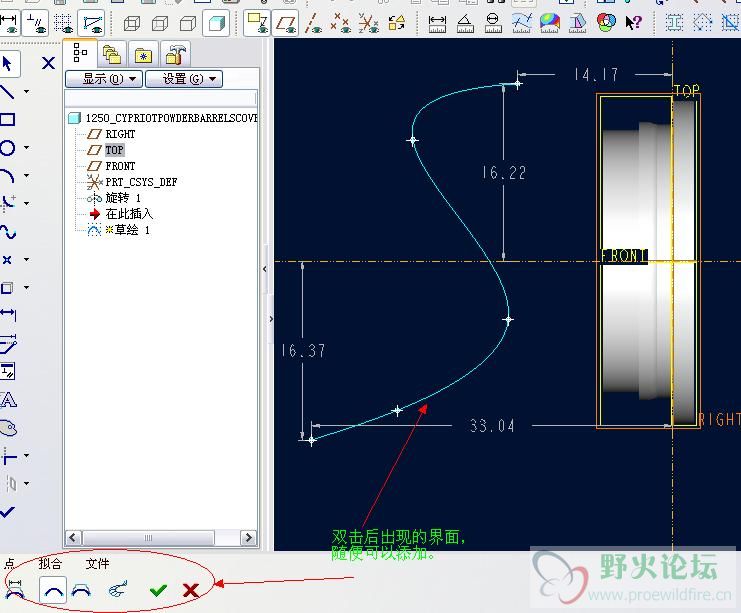Open the angle measure analysis tool
Screen dimensions: 741x613
465,23
